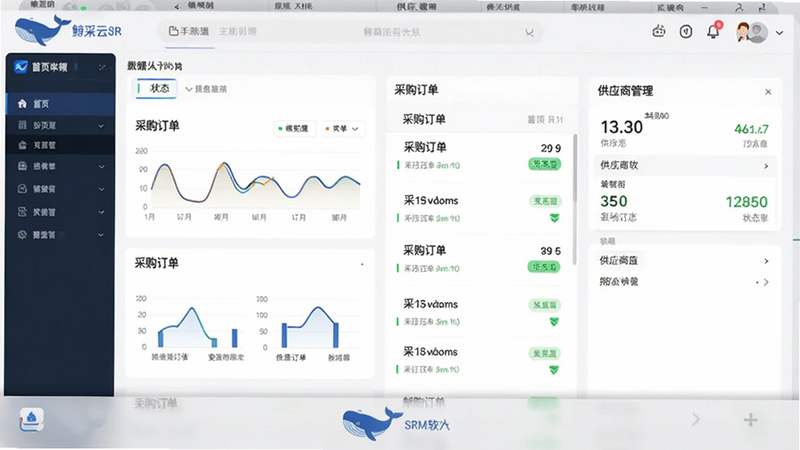Viewport: 800px width, 450px height.
Task: Click the shield icon in topmost 采1S vdoms row
Action: click(554, 218)
